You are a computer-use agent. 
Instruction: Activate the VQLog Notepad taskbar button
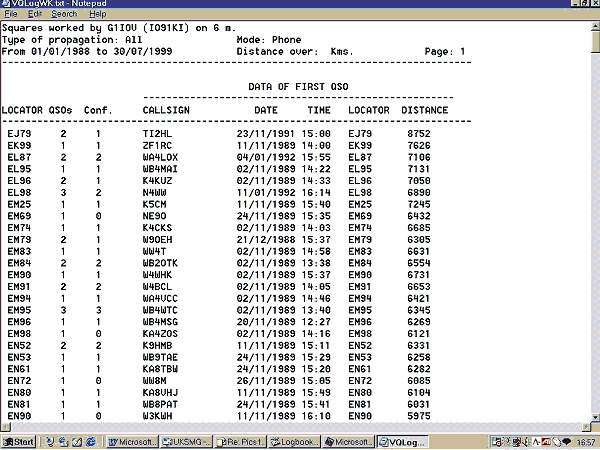click(402, 442)
